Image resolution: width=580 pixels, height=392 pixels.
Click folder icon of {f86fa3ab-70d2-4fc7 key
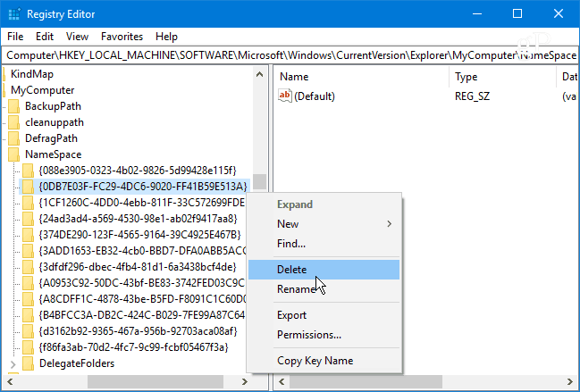28,347
